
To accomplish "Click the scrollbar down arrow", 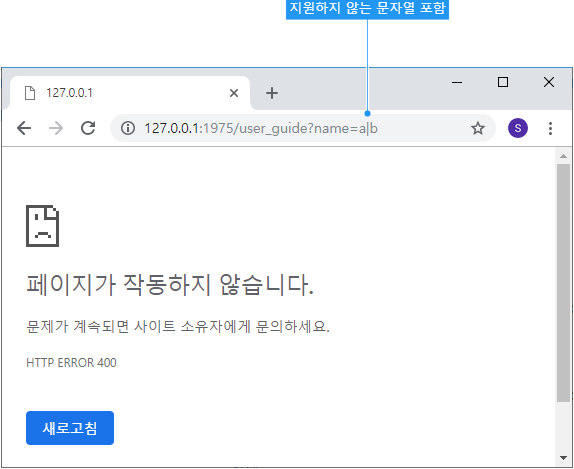I will tap(563, 458).
